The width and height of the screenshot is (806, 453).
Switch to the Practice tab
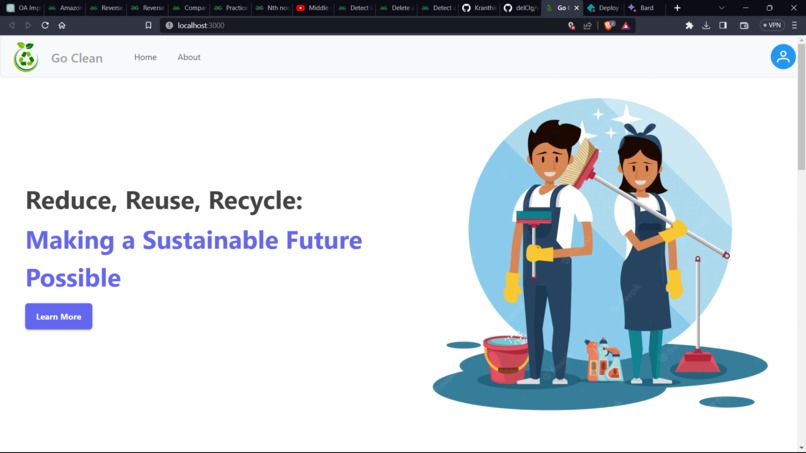pos(230,8)
